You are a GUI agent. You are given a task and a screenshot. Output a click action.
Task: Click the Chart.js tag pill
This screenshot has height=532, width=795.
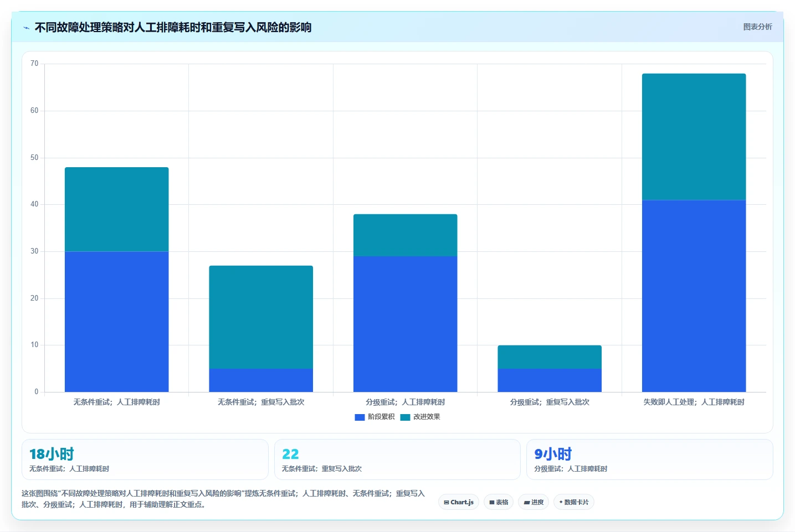tap(459, 502)
